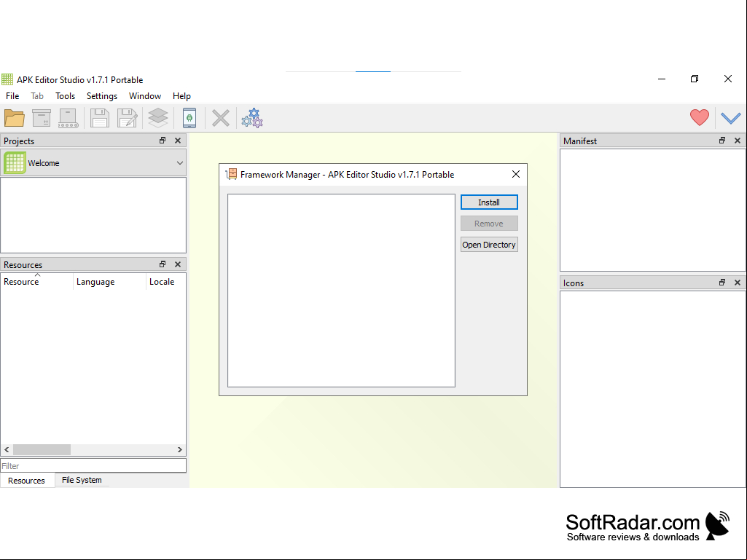Float the Icons panel
747x560 pixels.
pos(722,283)
